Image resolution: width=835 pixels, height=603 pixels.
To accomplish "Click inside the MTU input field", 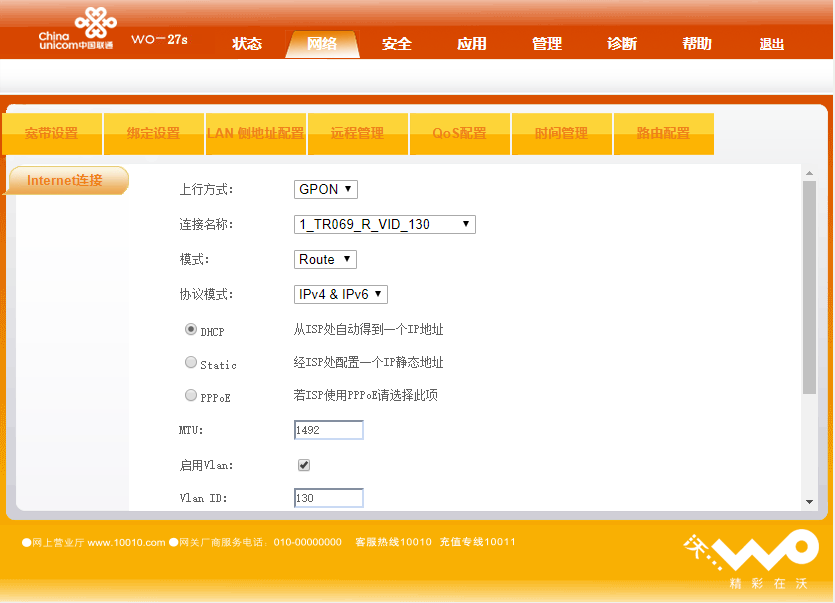I will pos(328,429).
